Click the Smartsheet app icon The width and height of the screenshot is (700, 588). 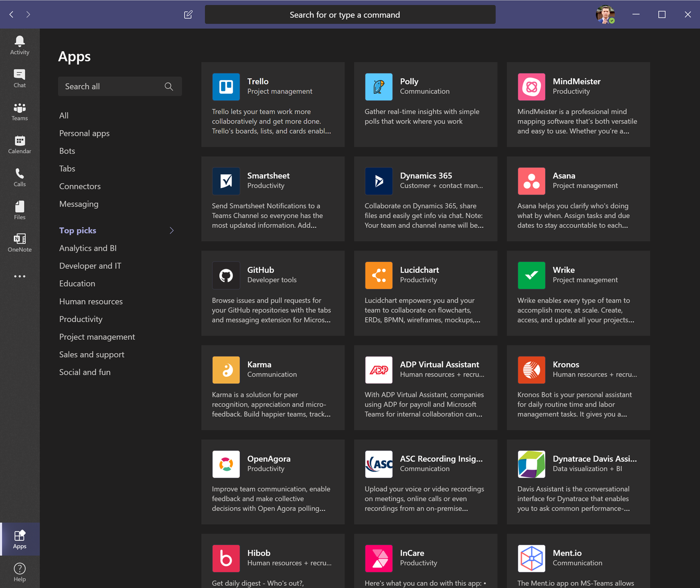pyautogui.click(x=226, y=181)
